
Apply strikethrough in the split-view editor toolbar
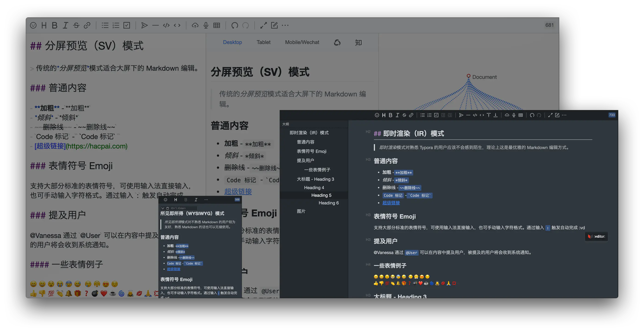[x=76, y=25]
